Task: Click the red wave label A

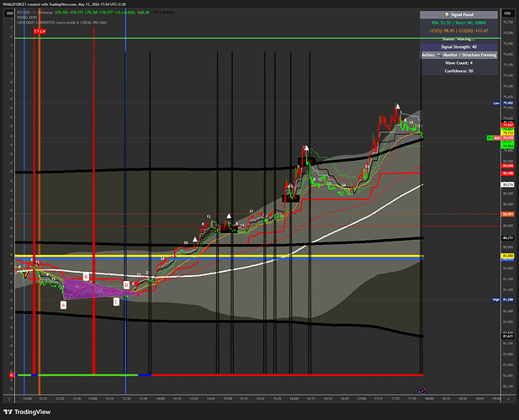Action: tap(64, 305)
